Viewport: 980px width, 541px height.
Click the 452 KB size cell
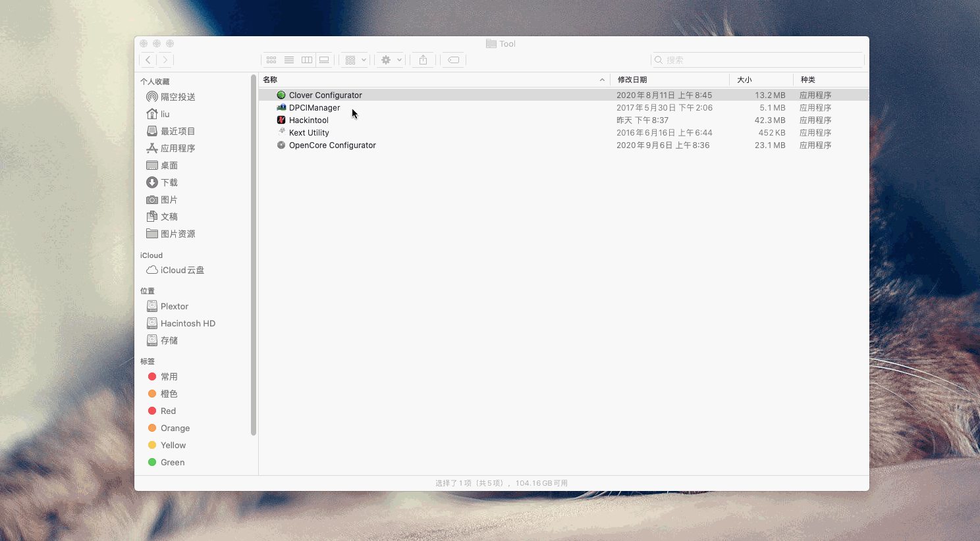(x=772, y=132)
